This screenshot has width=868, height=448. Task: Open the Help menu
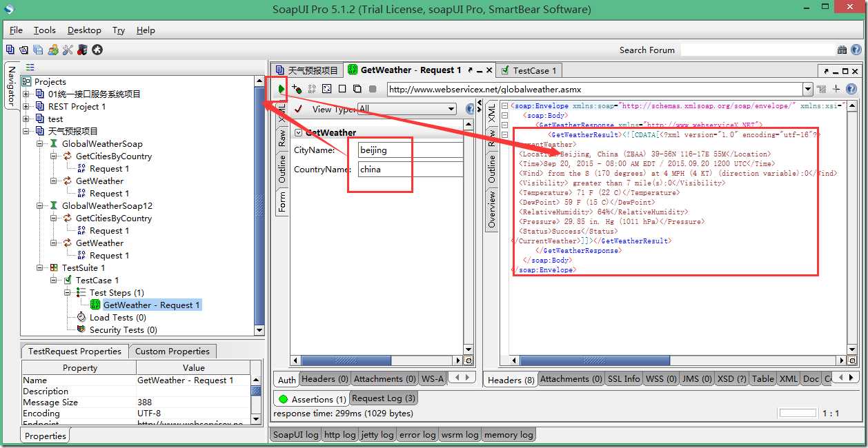(x=146, y=30)
